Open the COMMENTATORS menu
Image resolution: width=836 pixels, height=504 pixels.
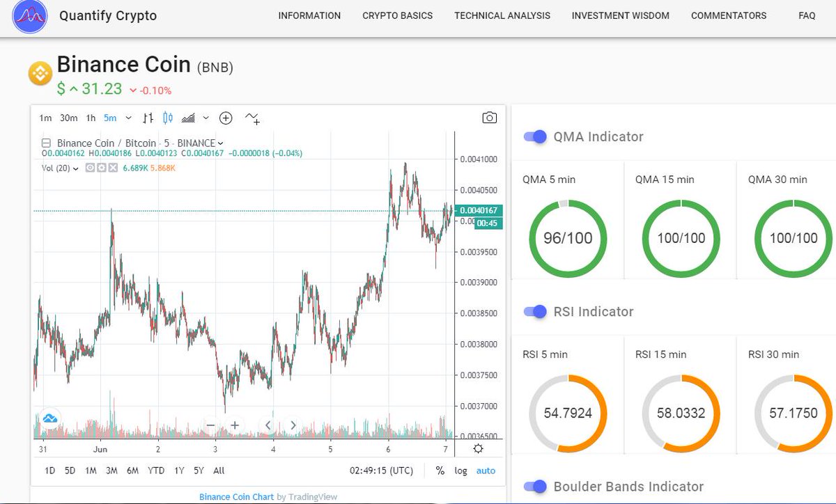coord(729,15)
